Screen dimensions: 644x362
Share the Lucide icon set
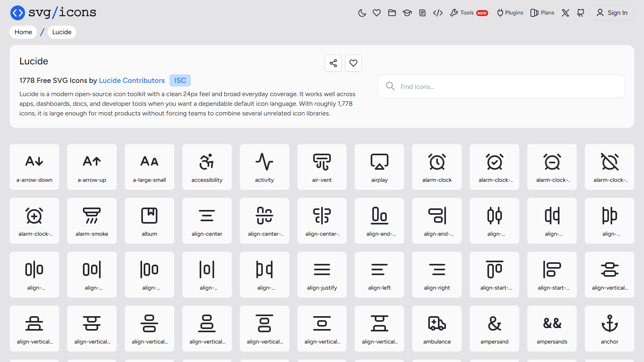333,63
